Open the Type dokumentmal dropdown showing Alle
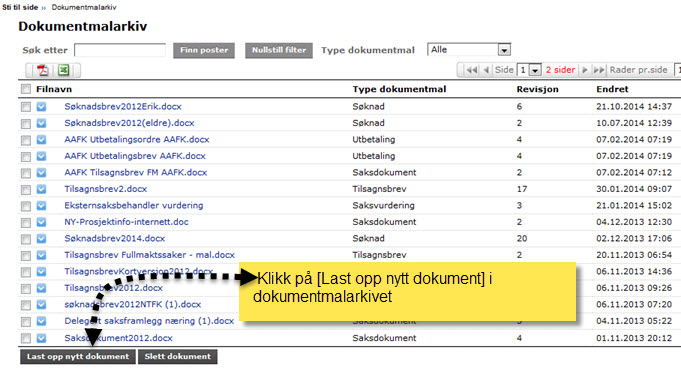The width and height of the screenshot is (681, 380). click(469, 50)
